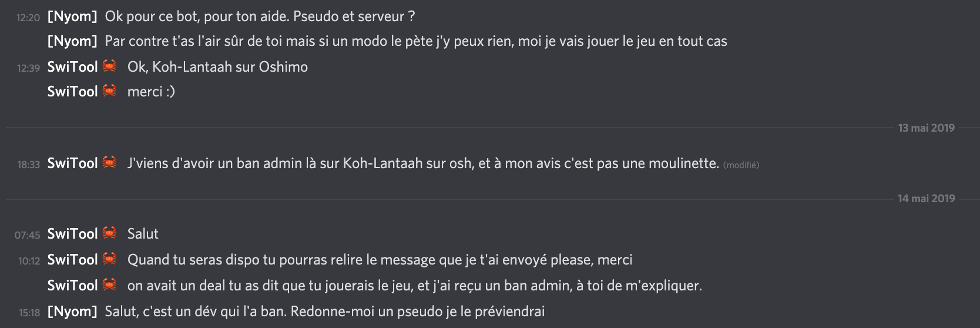Viewport: 980px width, 328px height.
Task: Click crab emoji before "on avait un deal"
Action: point(109,285)
